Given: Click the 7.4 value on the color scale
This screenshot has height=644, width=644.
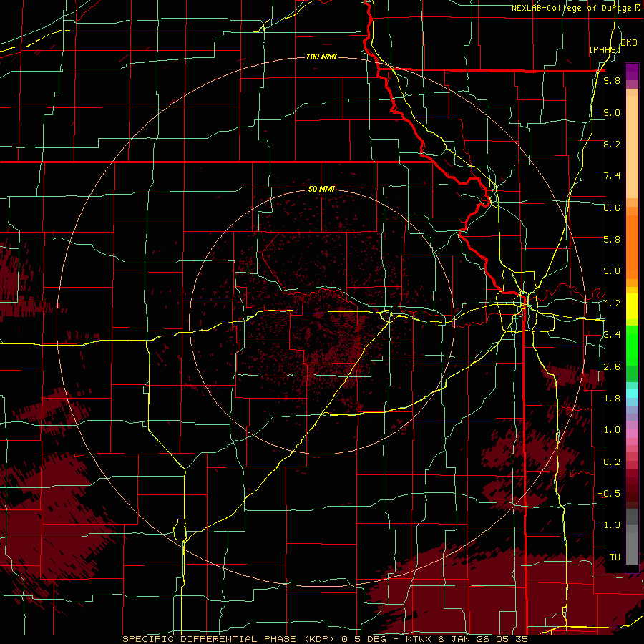Looking at the screenshot, I should (x=612, y=176).
